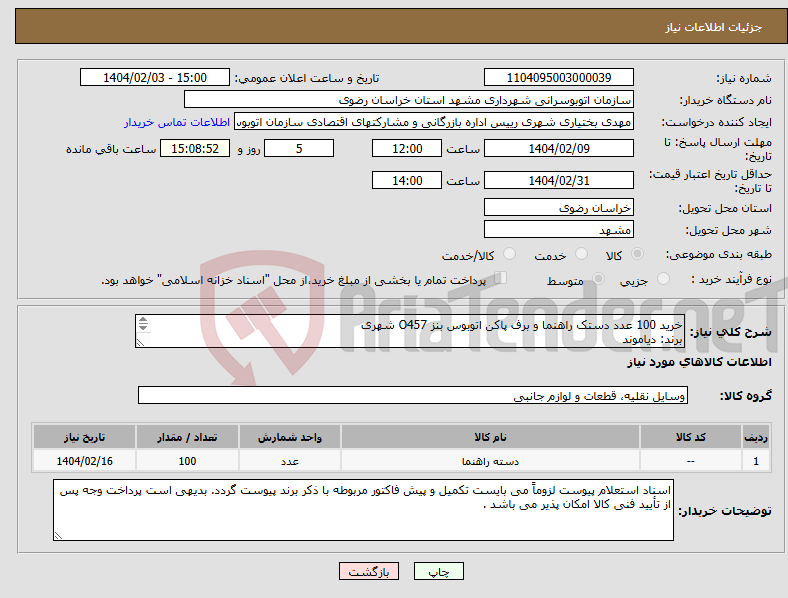Click the scroll down arrow in description box
Screen dimensions: 788x598
pyautogui.click(x=143, y=328)
